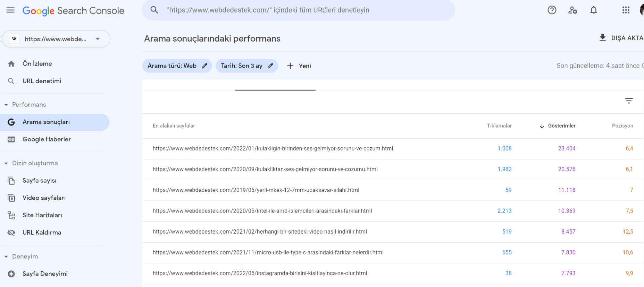Click the URL Kaldırma crossed-eye icon
The width and height of the screenshot is (644, 287).
point(11,233)
